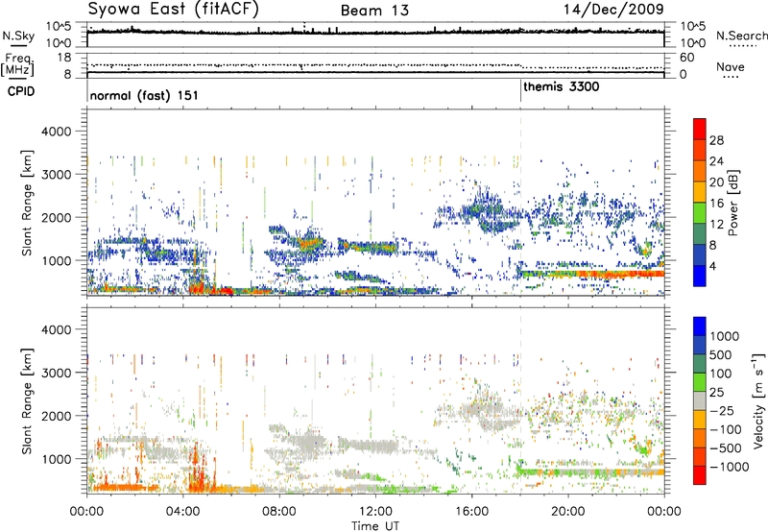Click the "-25" tick on Velocity scale
The image size is (768, 532).
tap(722, 410)
